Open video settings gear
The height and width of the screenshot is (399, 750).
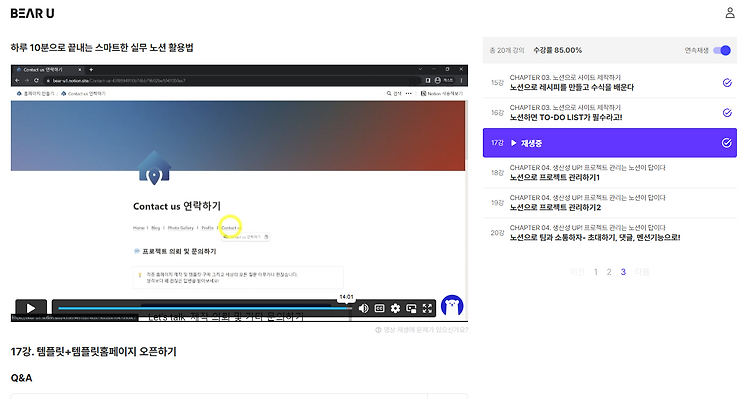[x=395, y=309]
